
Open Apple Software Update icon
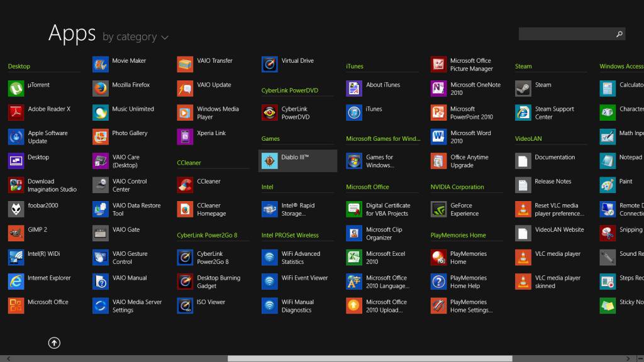pyautogui.click(x=16, y=137)
